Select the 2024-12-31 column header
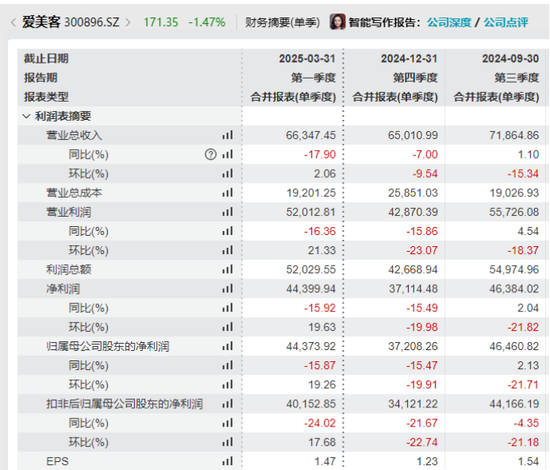The height and width of the screenshot is (470, 550). click(409, 59)
